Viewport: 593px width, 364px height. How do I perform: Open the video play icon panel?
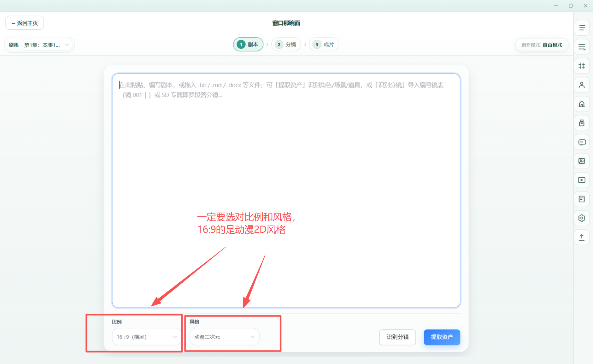(582, 180)
